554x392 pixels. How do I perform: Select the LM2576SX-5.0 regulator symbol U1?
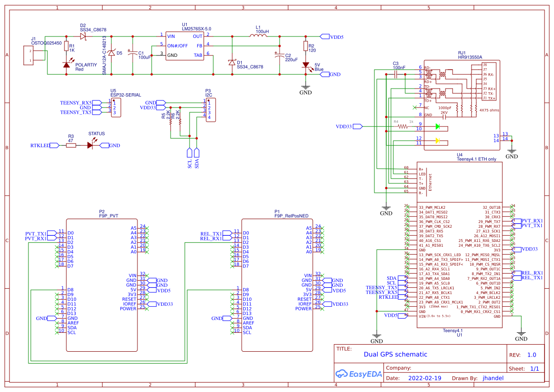(x=186, y=45)
